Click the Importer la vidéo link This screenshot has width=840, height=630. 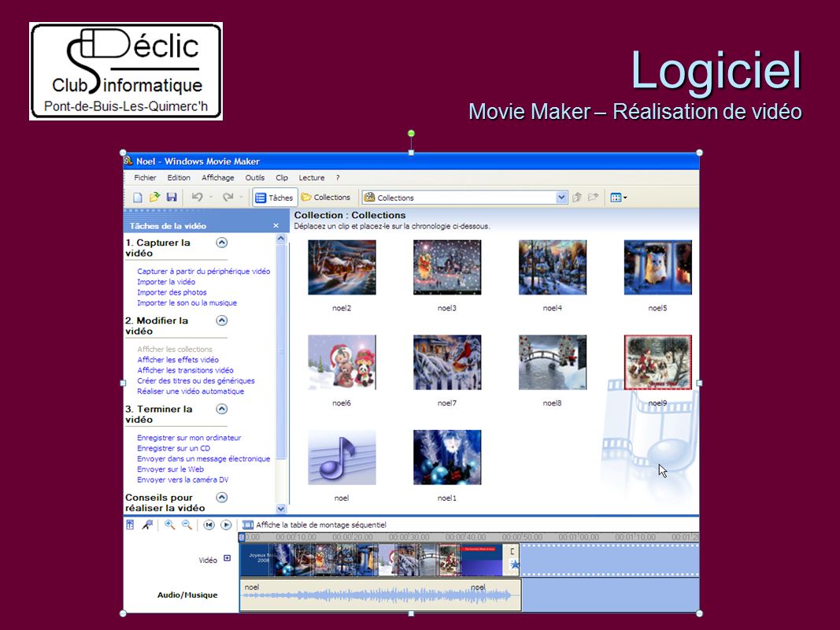click(166, 282)
